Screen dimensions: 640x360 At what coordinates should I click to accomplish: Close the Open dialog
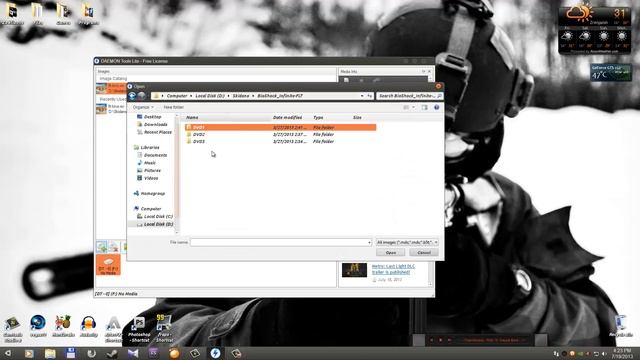tap(438, 86)
